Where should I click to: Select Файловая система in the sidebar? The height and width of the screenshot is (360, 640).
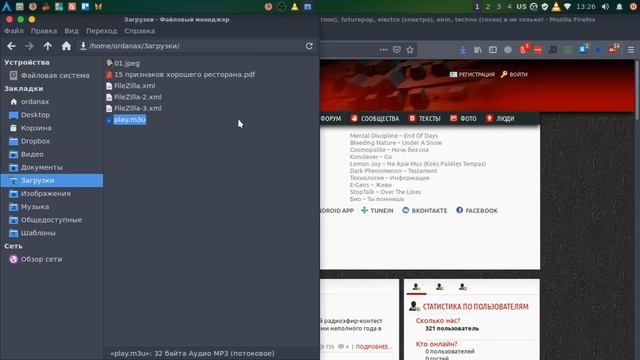pos(51,76)
